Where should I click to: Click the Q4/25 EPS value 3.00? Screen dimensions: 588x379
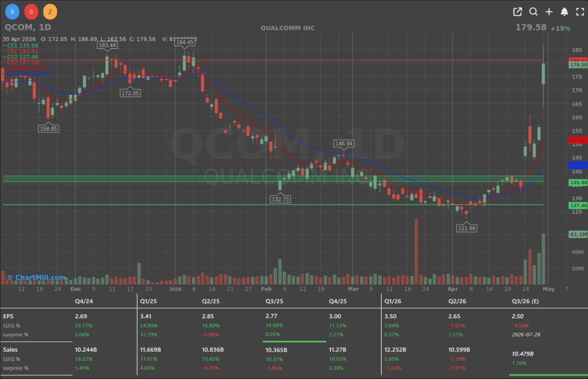point(335,317)
